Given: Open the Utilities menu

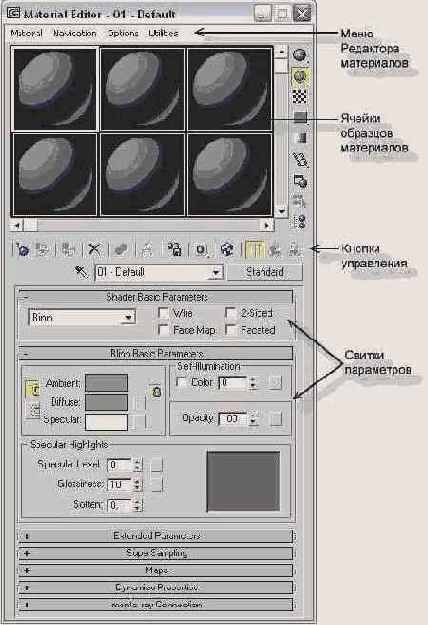Looking at the screenshot, I should coord(163,33).
